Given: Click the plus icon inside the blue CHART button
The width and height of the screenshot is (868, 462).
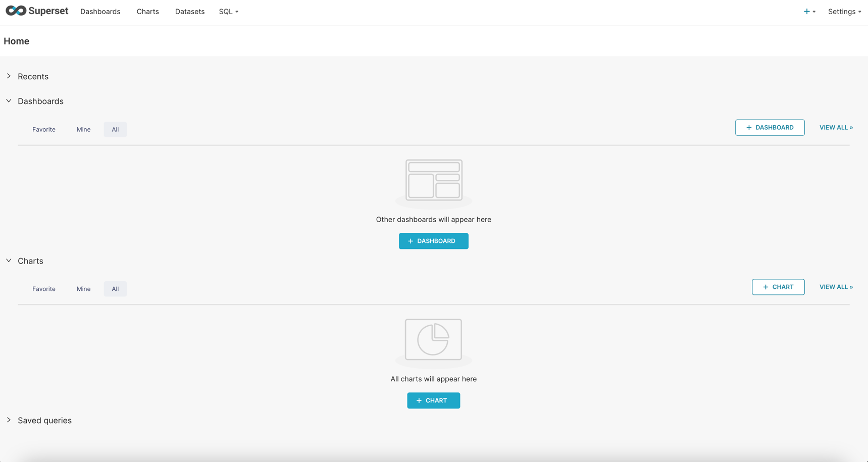Looking at the screenshot, I should (418, 400).
